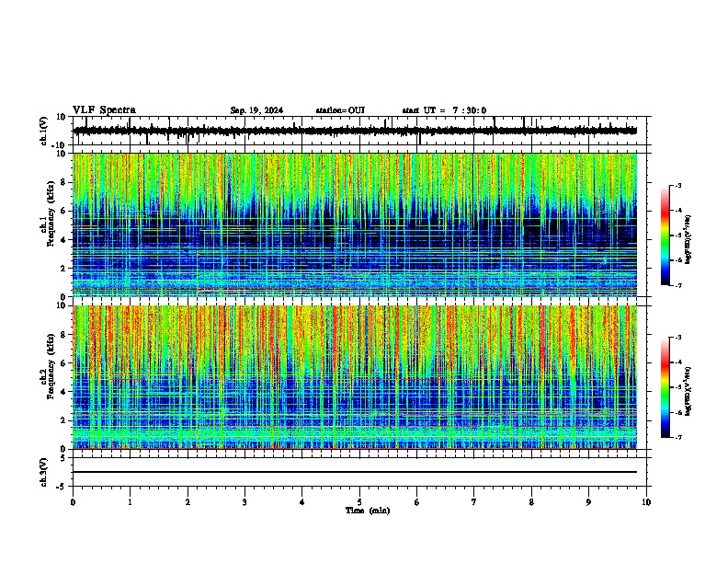Click the time axis tick label "2"
Viewport: 728px width, 563px height.
coord(188,502)
